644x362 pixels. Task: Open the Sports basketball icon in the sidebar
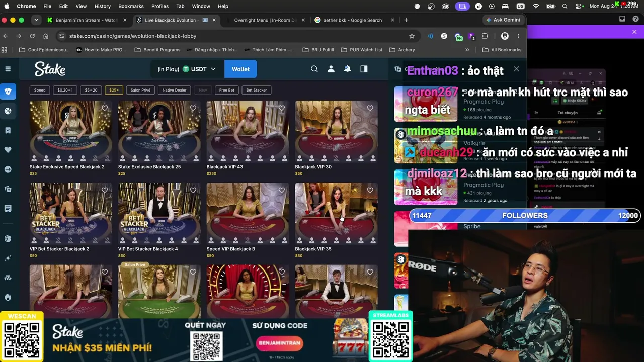pyautogui.click(x=8, y=111)
